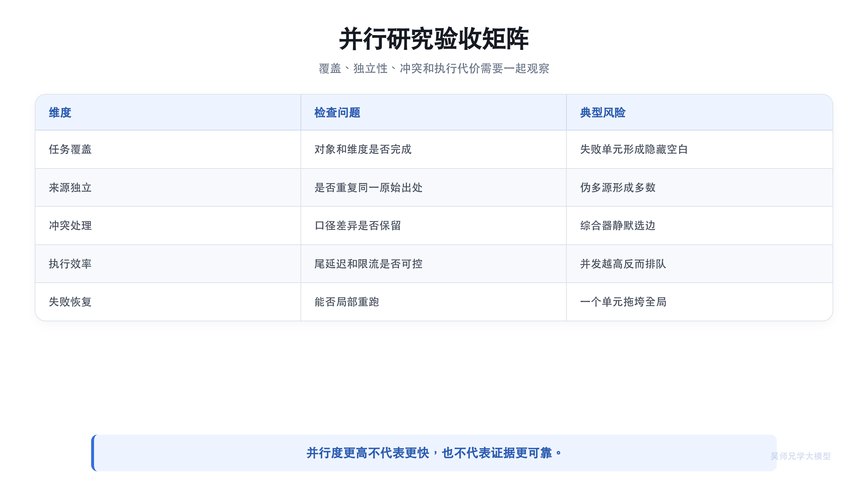Select the 对象和维度是否完成 cell
This screenshot has width=868, height=488.
[x=434, y=149]
